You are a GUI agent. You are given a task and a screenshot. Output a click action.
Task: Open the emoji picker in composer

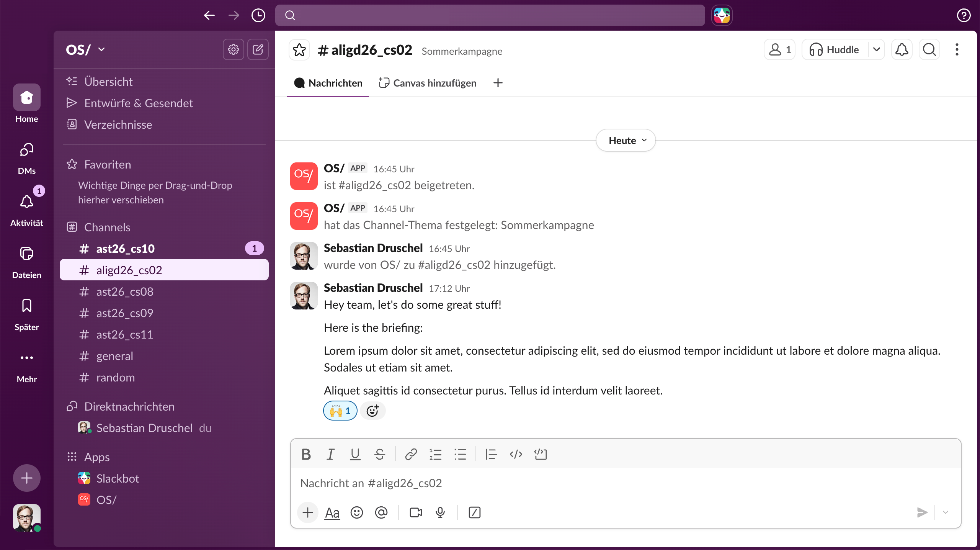point(356,512)
